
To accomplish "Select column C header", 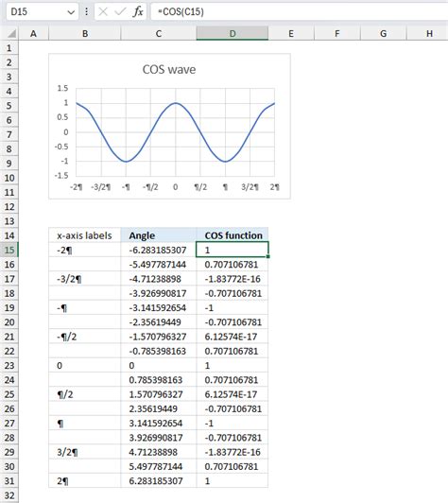I will click(159, 33).
